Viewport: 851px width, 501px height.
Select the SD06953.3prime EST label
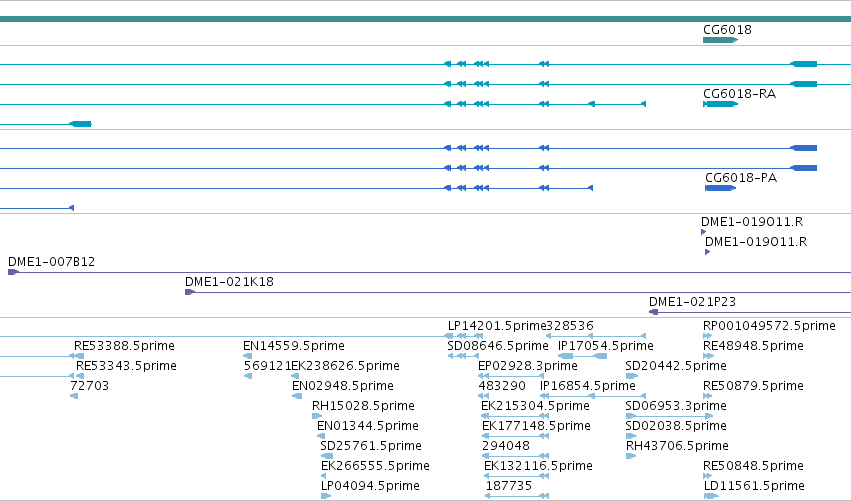(x=676, y=406)
